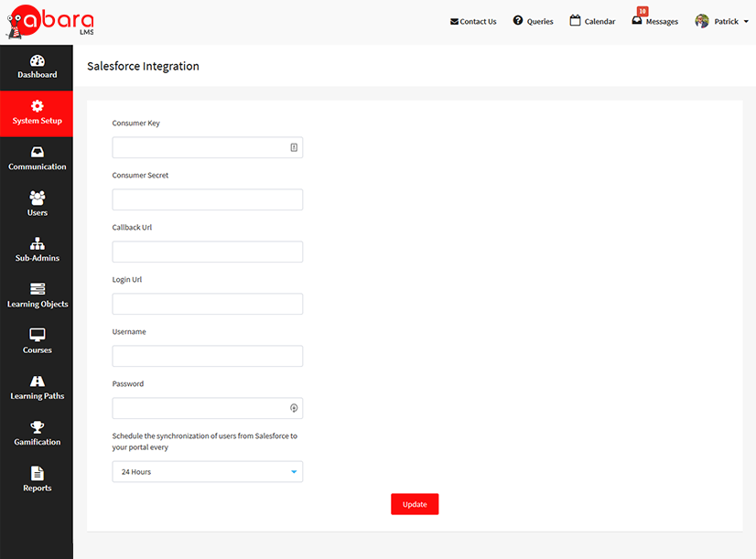The width and height of the screenshot is (756, 559).
Task: Click the red Update button
Action: [x=415, y=504]
